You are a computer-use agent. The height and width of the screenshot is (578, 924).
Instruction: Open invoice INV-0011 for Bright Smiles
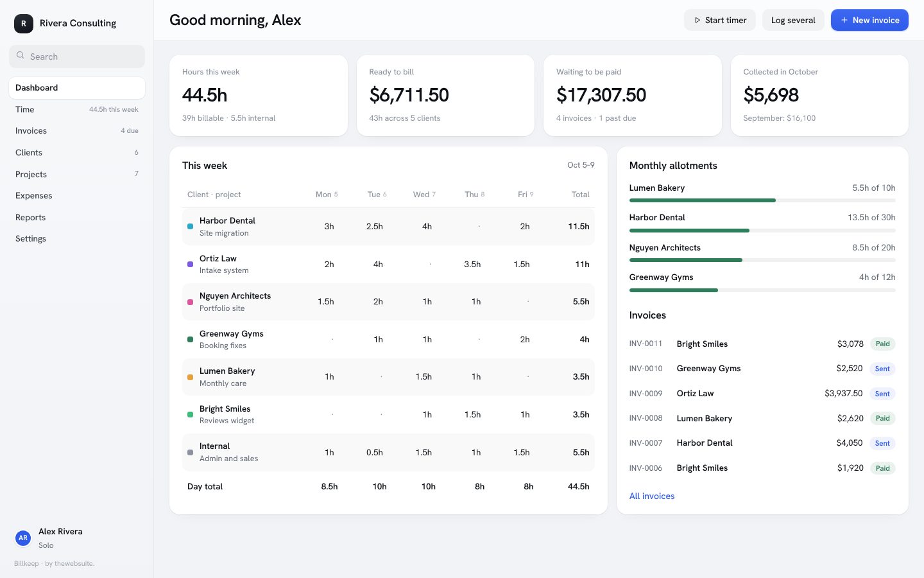pos(762,344)
